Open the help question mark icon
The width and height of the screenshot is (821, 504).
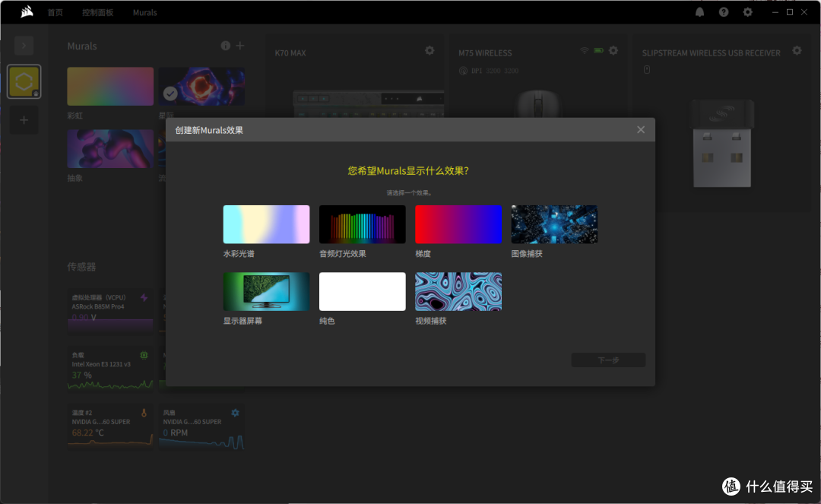724,12
